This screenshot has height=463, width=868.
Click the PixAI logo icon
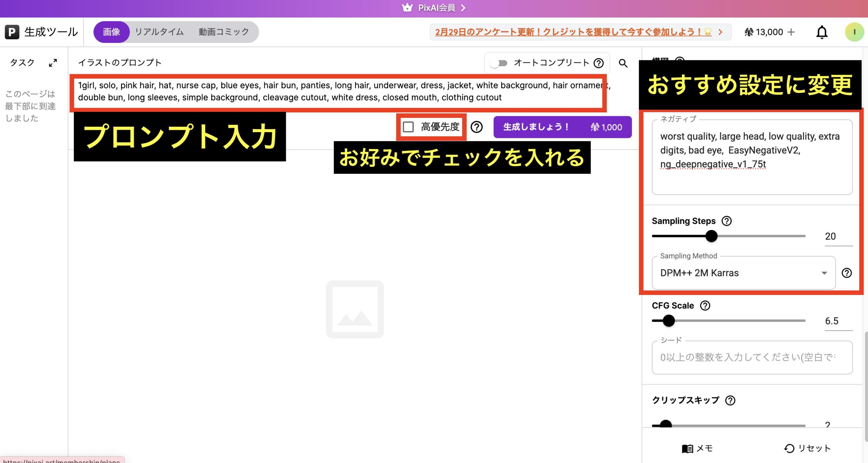click(x=12, y=32)
